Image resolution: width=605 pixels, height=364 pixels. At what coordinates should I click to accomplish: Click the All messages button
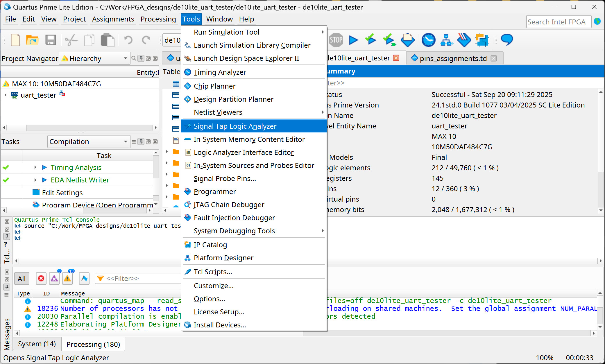click(22, 279)
